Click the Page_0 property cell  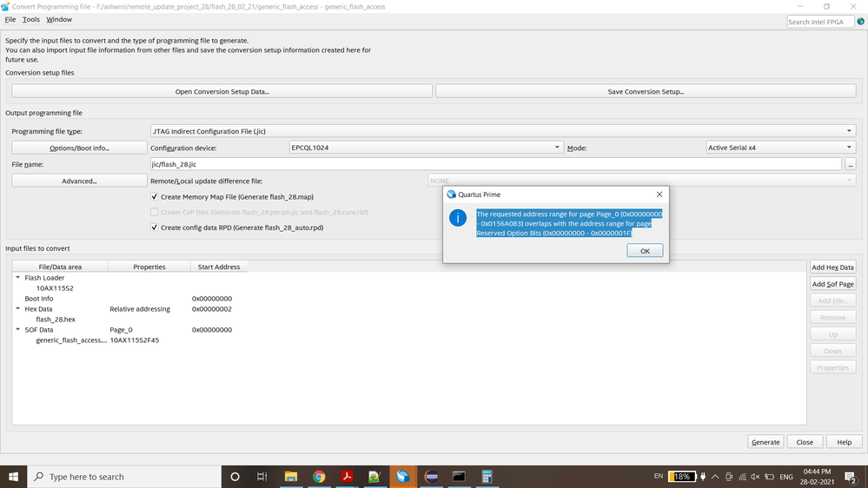point(121,330)
